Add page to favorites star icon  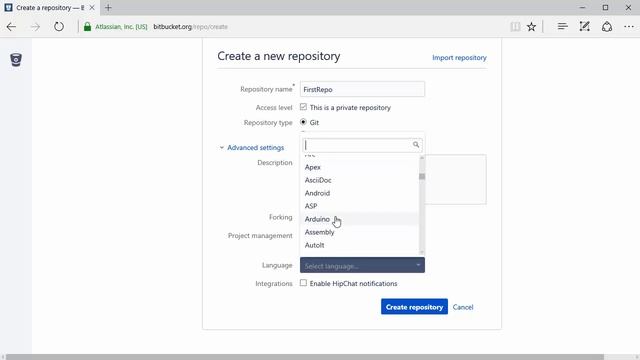point(531,27)
